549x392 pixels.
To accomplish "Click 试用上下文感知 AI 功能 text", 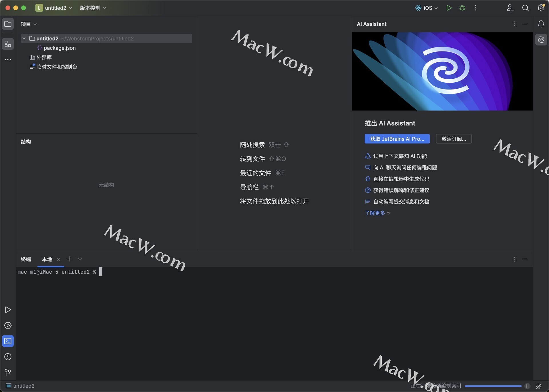I will (x=400, y=156).
